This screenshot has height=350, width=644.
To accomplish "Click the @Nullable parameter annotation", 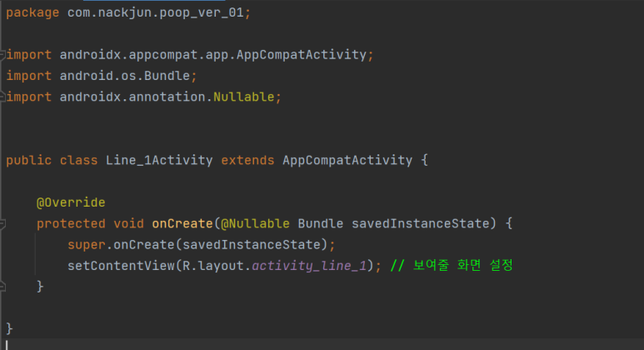I will [255, 223].
